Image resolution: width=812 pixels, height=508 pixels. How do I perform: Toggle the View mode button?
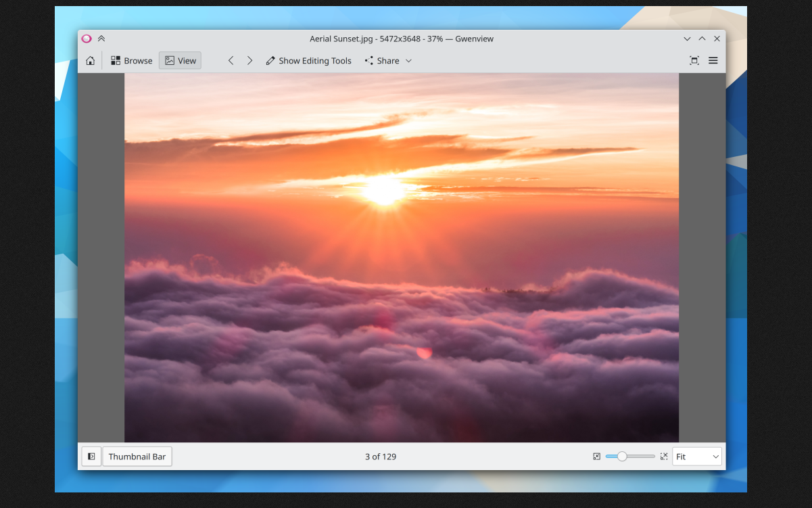click(x=180, y=61)
